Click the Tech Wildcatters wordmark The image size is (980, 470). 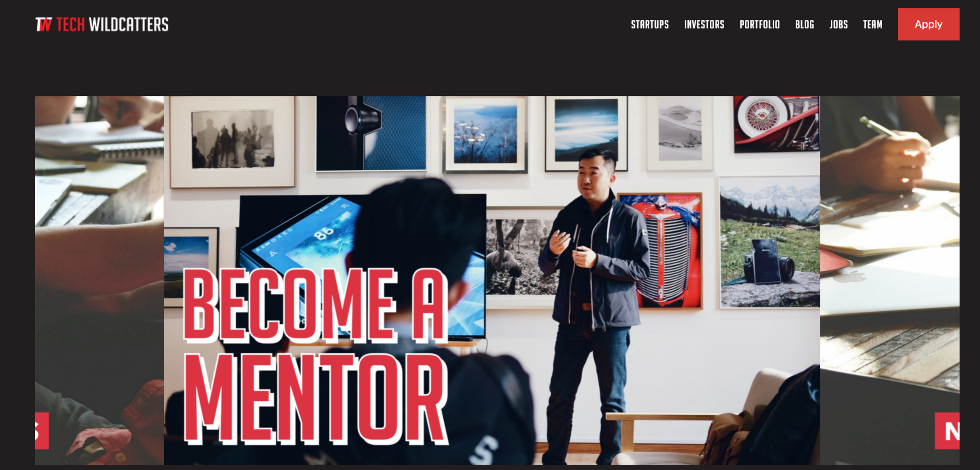(x=113, y=25)
